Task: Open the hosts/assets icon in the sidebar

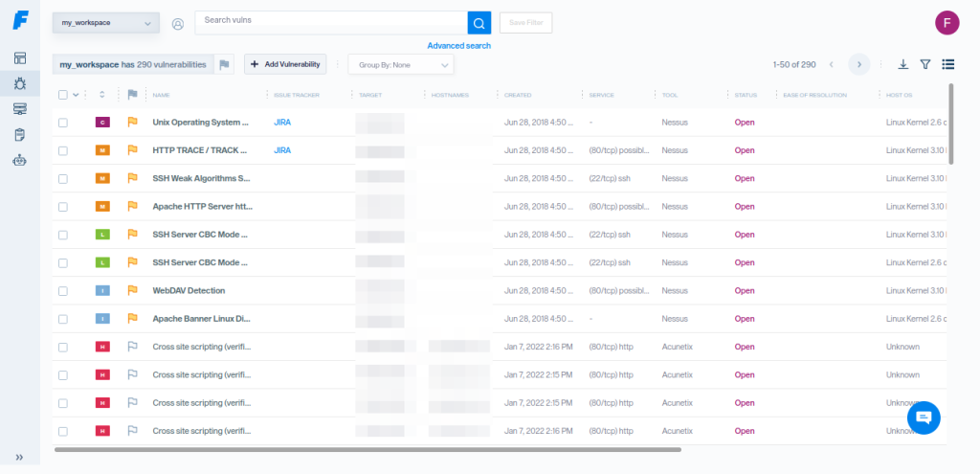Action: point(20,109)
